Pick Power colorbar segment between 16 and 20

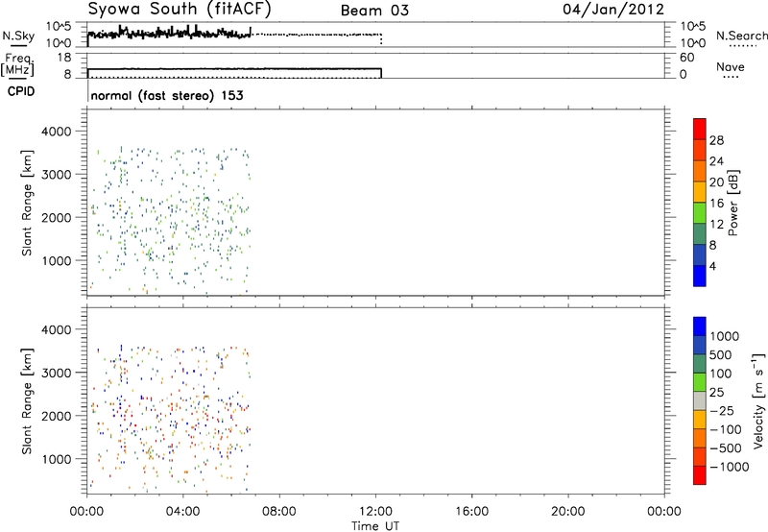click(x=700, y=192)
